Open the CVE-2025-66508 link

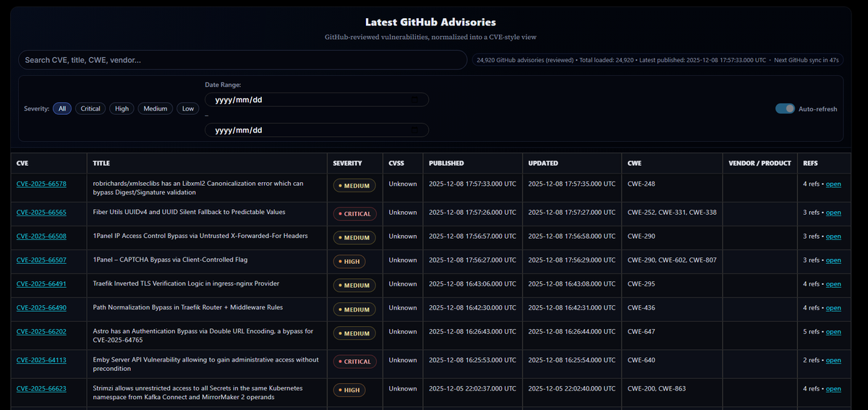click(41, 236)
